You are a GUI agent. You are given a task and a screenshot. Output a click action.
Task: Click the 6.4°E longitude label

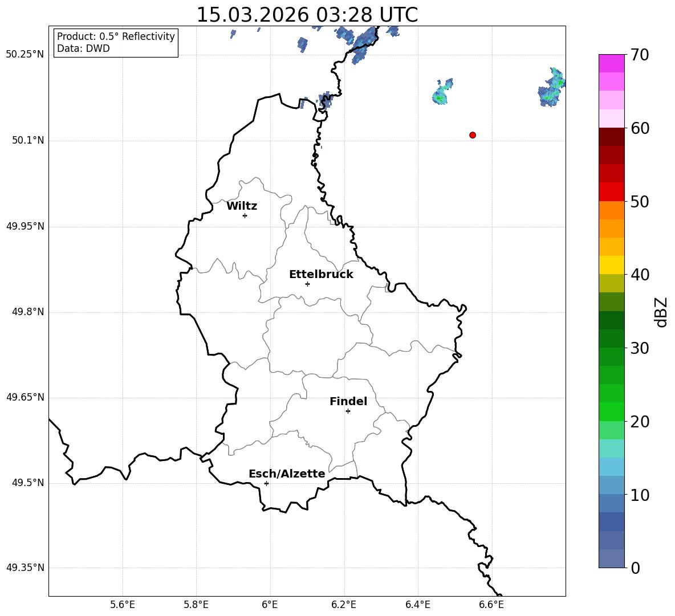417,605
